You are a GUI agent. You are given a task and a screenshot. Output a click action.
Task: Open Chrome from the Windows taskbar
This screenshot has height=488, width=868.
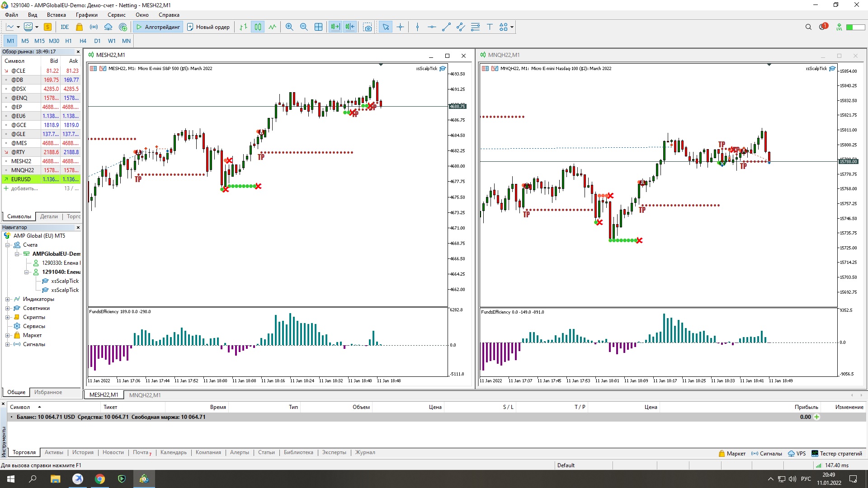click(100, 479)
